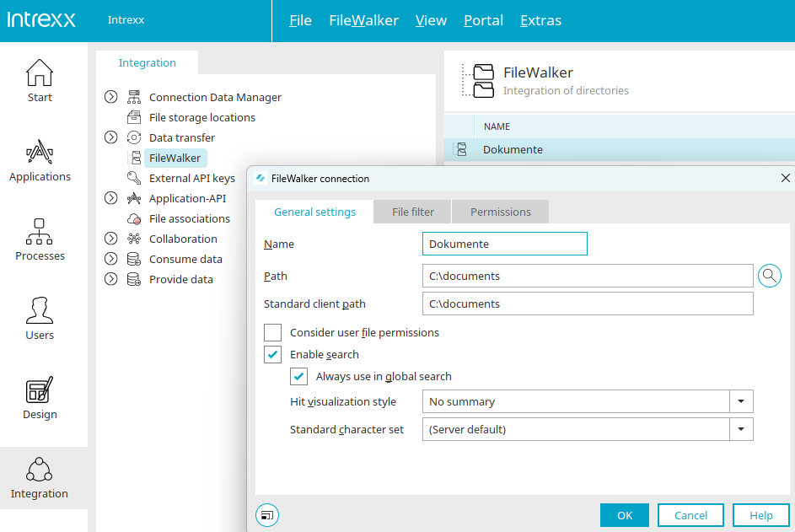795x532 pixels.
Task: Click the Application-API icon
Action: (134, 198)
